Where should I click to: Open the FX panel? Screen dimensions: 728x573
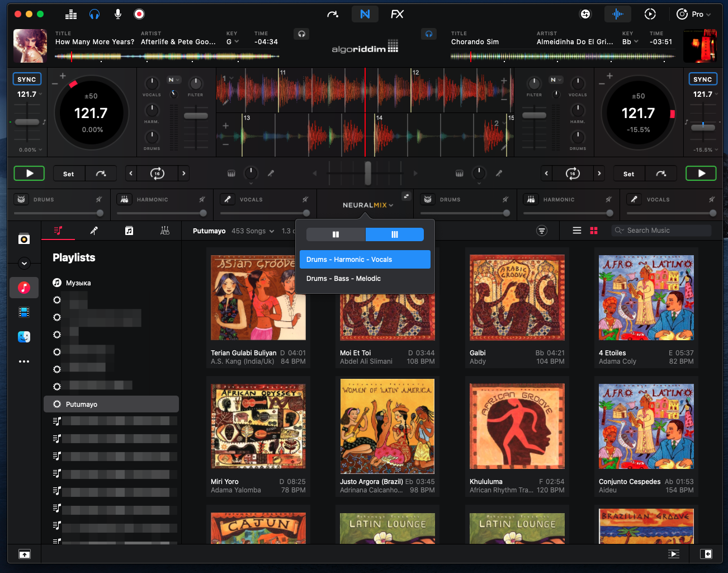[x=397, y=14]
